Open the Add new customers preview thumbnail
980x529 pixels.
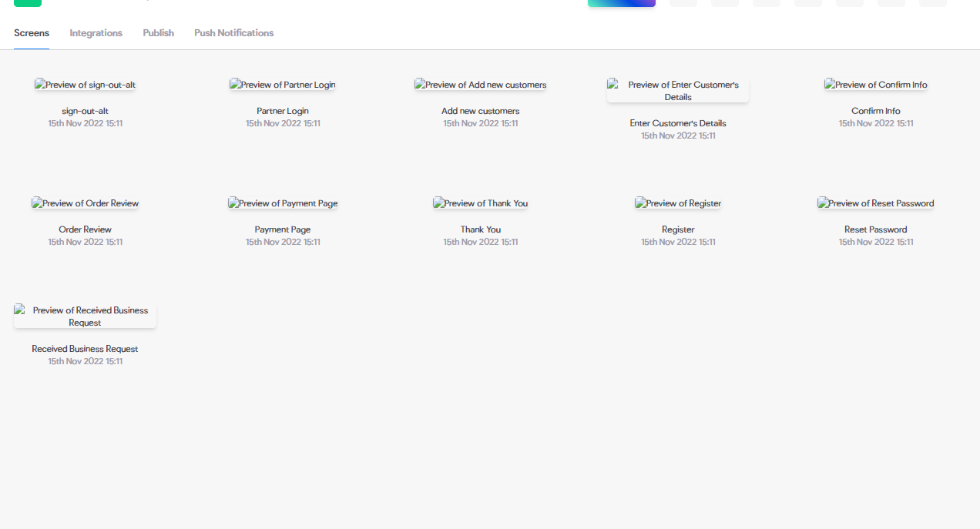pos(481,85)
